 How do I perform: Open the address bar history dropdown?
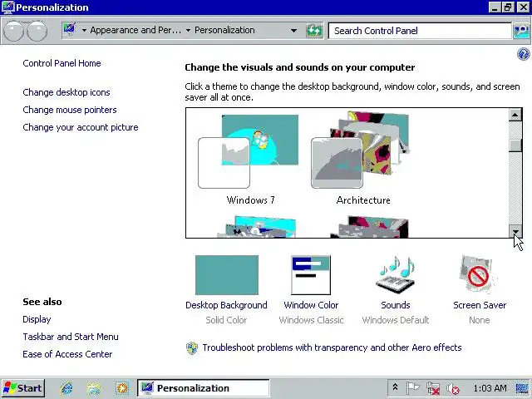coord(293,31)
